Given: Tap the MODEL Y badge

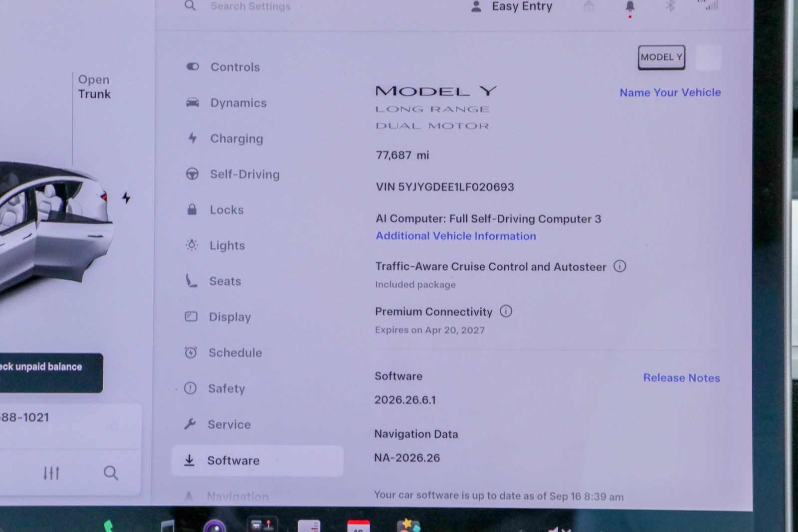Looking at the screenshot, I should click(661, 57).
